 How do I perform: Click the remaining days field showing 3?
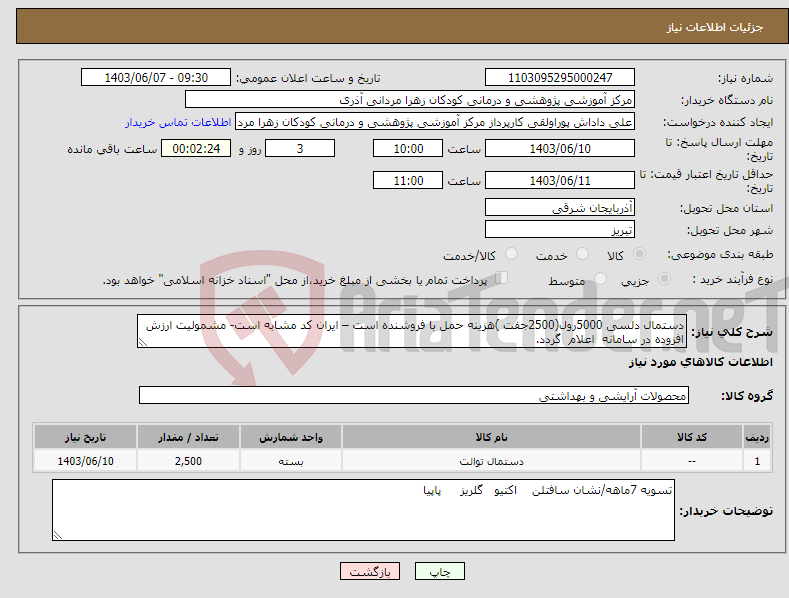tap(300, 148)
